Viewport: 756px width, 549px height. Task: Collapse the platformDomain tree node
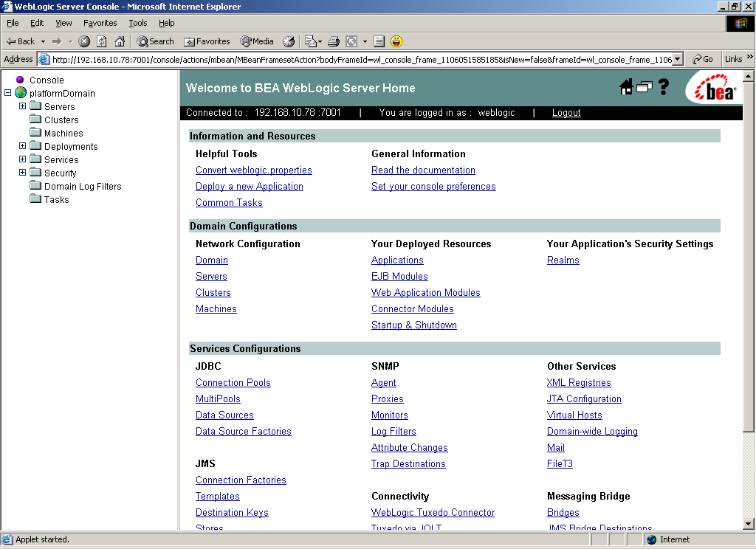click(7, 92)
